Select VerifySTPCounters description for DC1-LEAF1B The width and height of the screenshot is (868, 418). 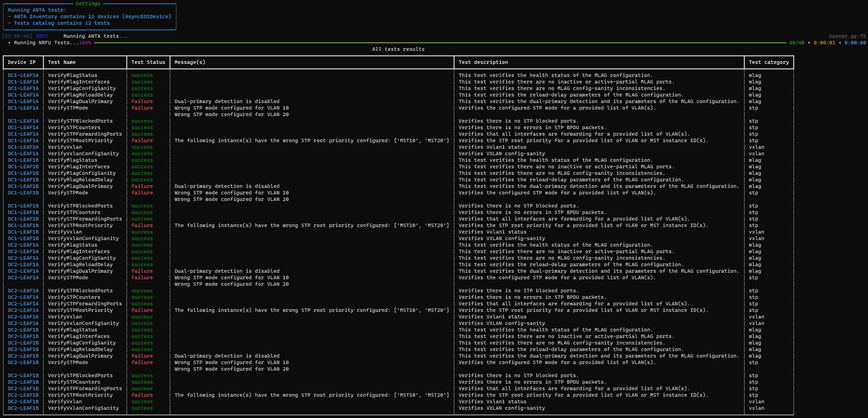[x=533, y=212]
